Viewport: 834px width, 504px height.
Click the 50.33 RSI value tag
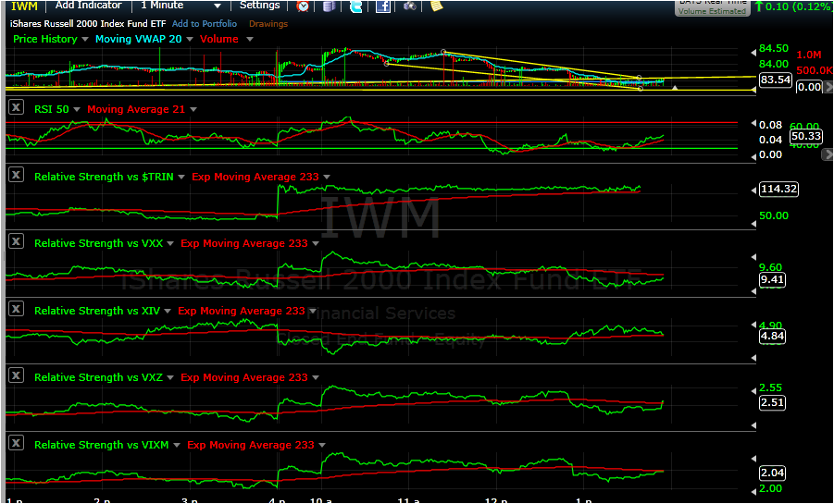tap(806, 136)
